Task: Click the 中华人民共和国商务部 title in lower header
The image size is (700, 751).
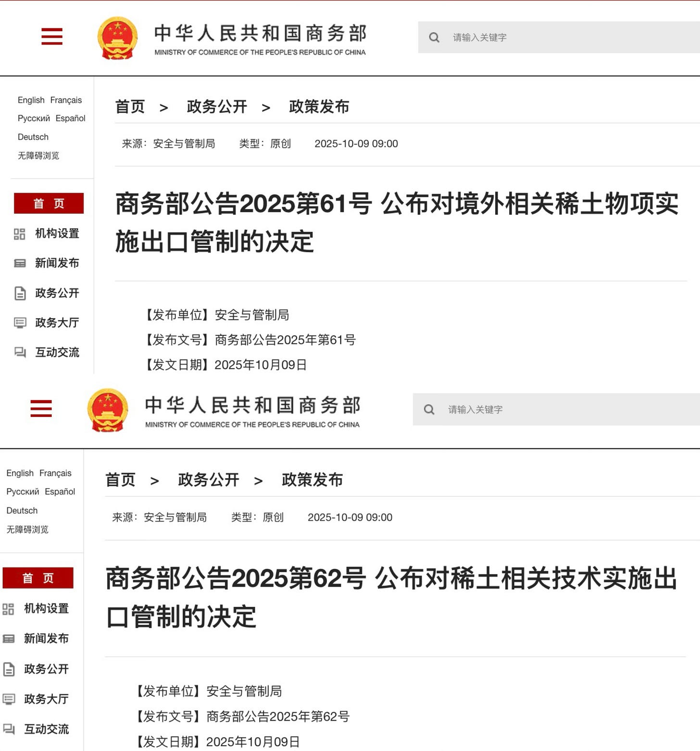Action: [x=252, y=406]
